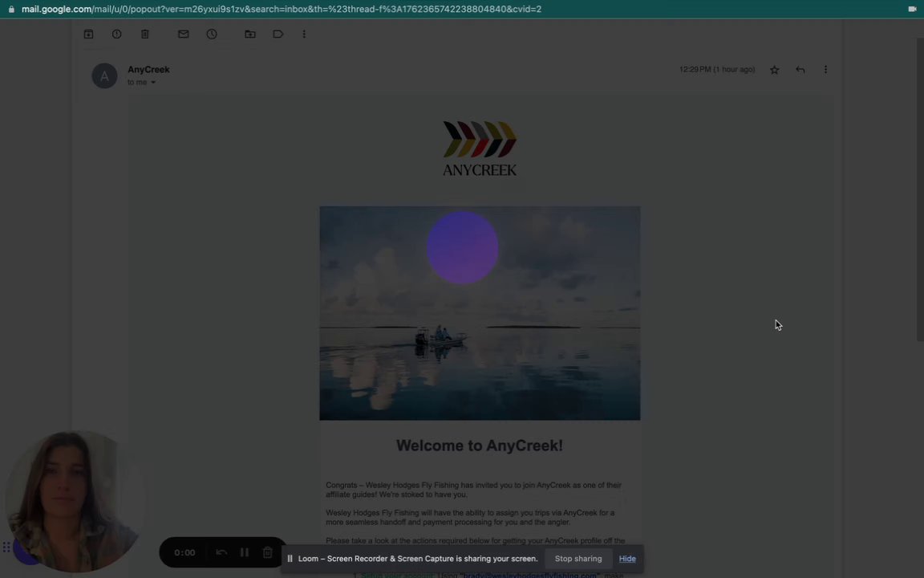924x578 pixels.
Task: Click the lock icon in the address bar
Action: click(11, 9)
